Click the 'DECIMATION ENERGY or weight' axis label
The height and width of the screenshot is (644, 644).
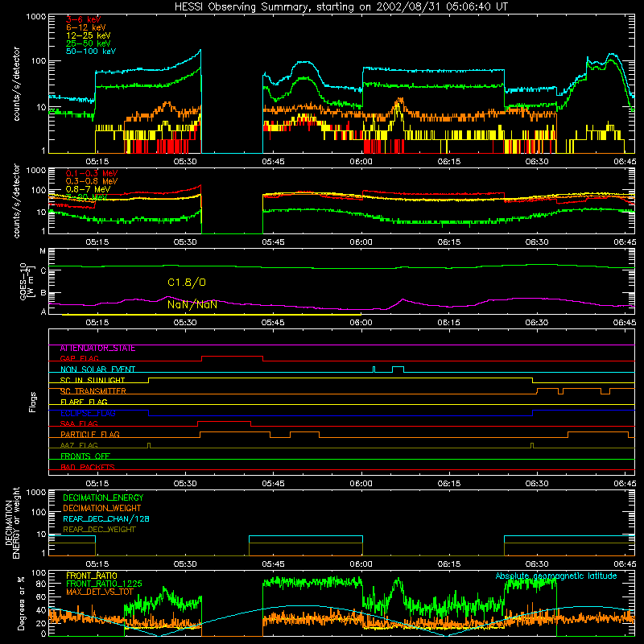point(12,522)
